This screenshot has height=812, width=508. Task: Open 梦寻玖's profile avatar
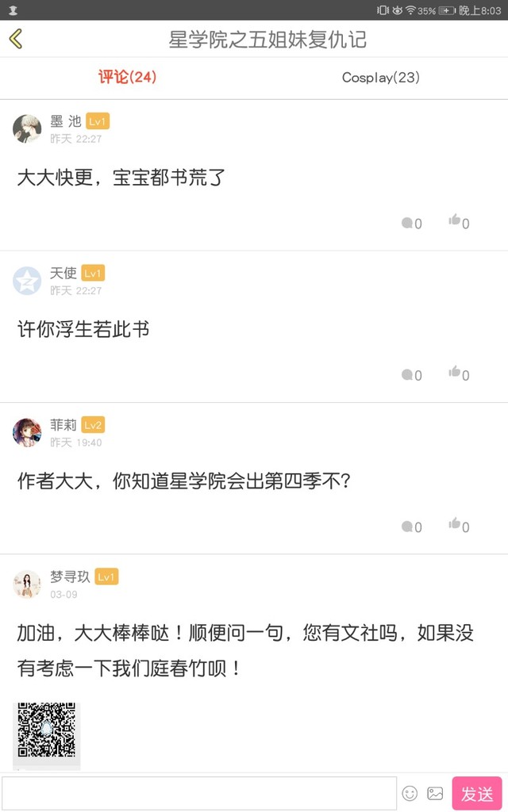point(27,584)
